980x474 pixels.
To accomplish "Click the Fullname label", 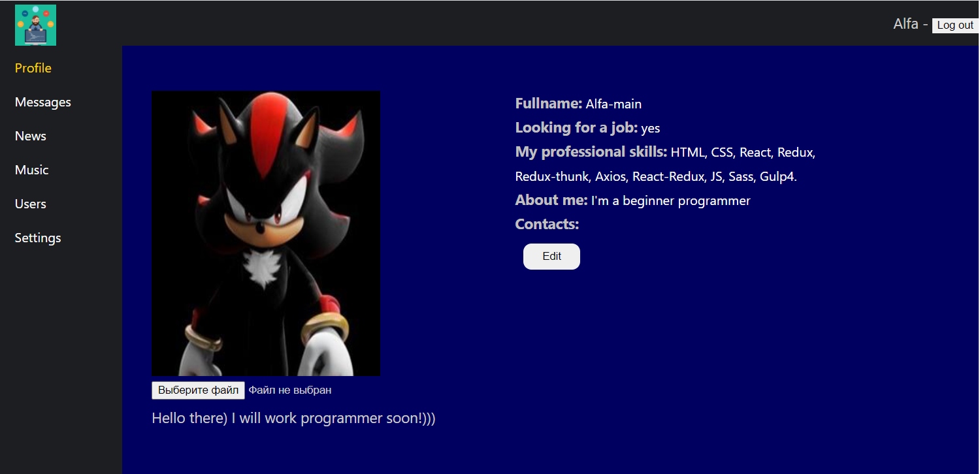I will click(x=549, y=103).
